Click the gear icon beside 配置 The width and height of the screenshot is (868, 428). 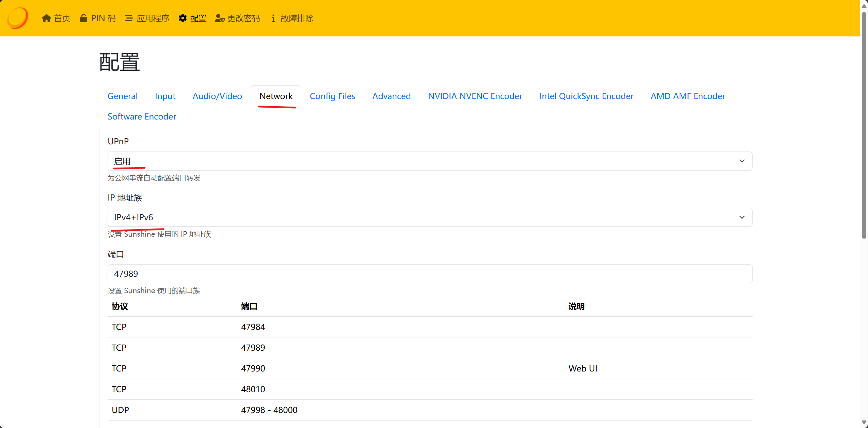pyautogui.click(x=183, y=18)
